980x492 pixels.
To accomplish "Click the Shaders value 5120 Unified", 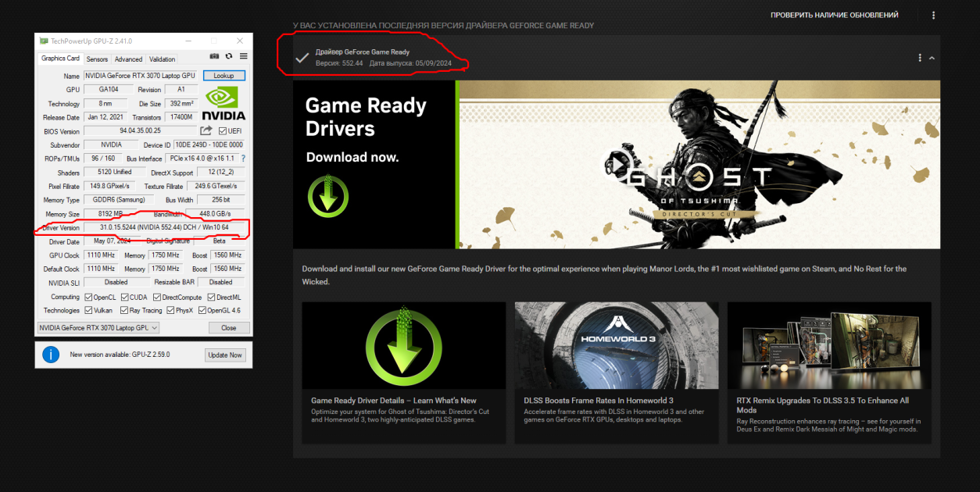I will pyautogui.click(x=116, y=172).
